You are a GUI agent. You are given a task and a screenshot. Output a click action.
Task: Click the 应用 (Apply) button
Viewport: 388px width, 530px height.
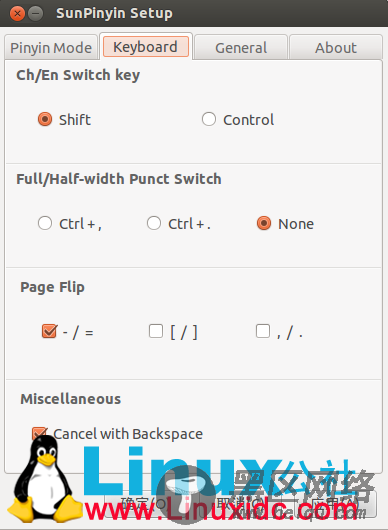pyautogui.click(x=338, y=504)
